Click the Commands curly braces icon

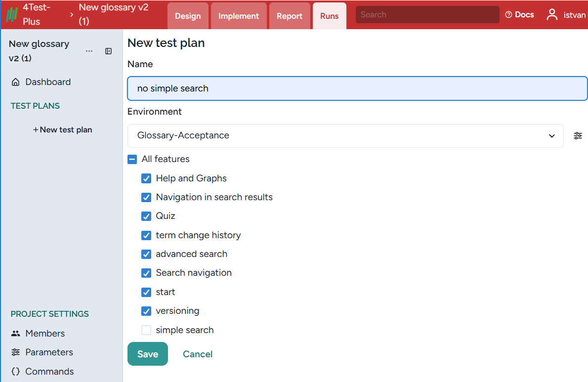(x=16, y=372)
